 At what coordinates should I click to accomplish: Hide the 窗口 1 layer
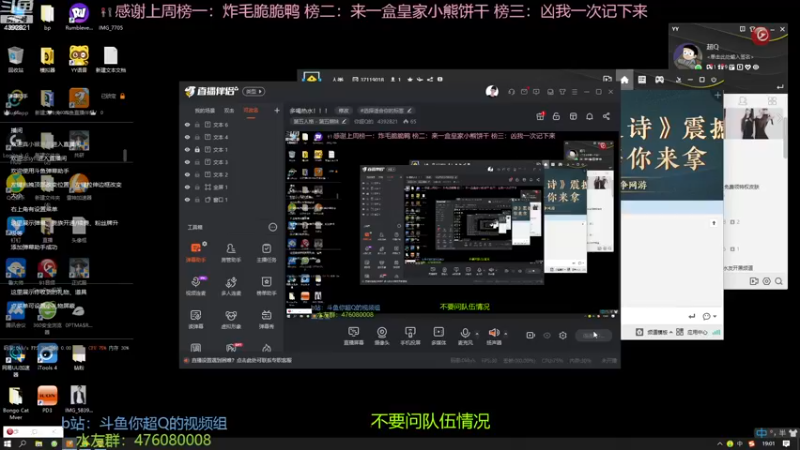pos(187,199)
